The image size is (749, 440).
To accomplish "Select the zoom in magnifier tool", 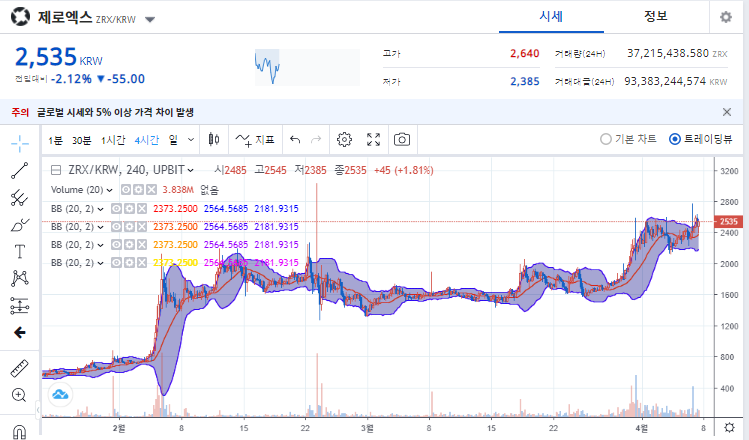I will pyautogui.click(x=19, y=395).
